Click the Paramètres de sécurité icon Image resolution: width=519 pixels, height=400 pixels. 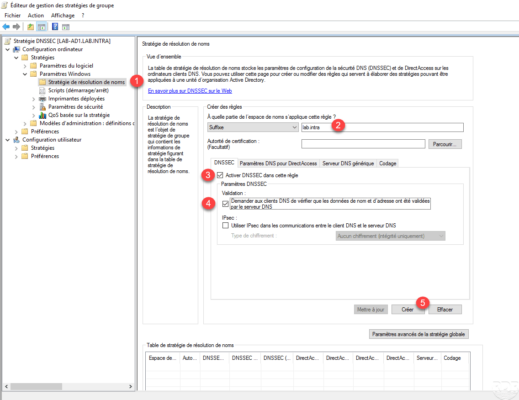click(x=42, y=107)
